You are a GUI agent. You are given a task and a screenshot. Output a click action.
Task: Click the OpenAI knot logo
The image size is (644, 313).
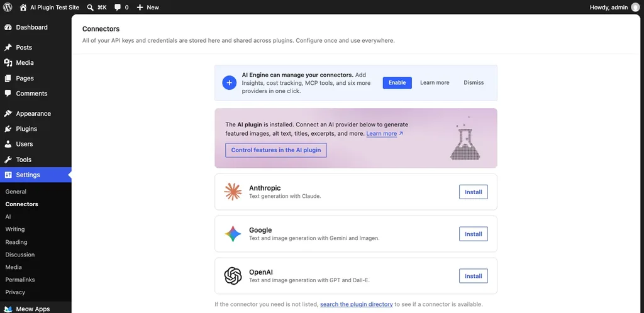(x=233, y=276)
